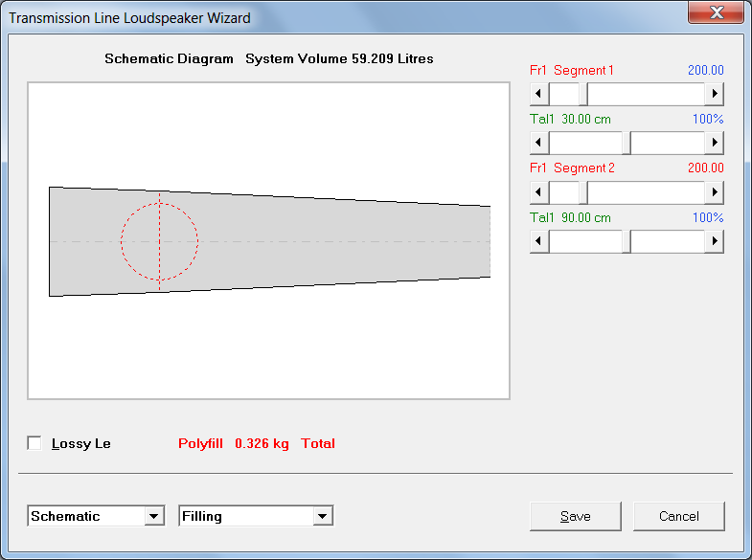Enable the Lossy Le checkbox
752x560 pixels.
(34, 443)
